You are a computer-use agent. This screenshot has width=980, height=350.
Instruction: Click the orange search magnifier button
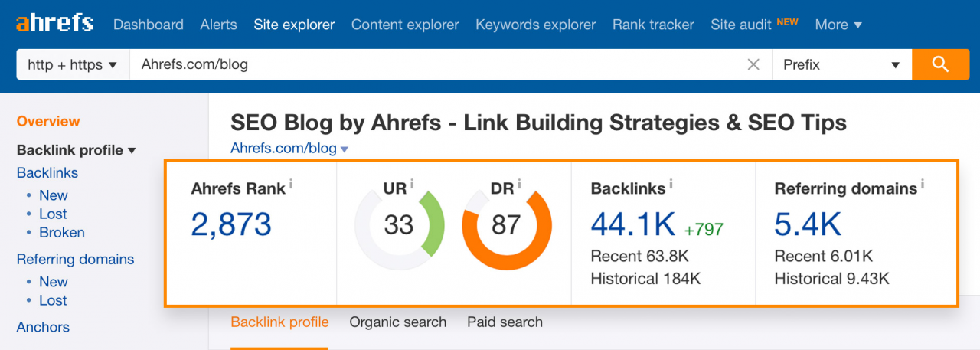pyautogui.click(x=939, y=64)
